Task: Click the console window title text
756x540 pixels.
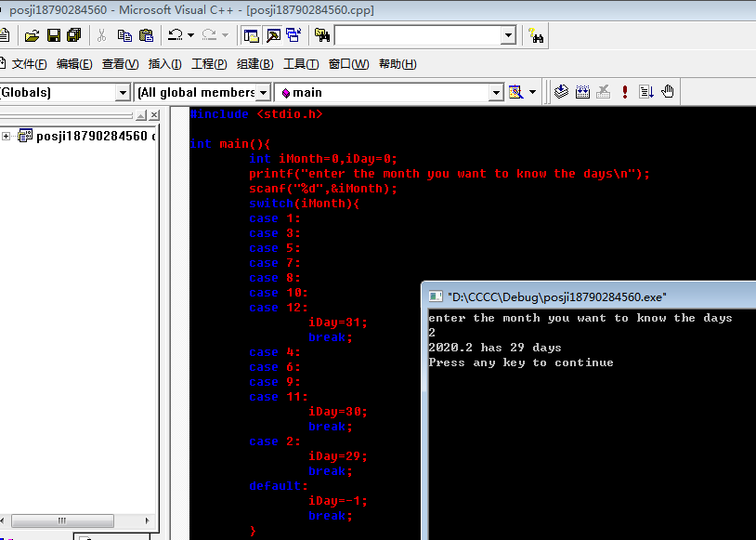Action: pyautogui.click(x=557, y=296)
